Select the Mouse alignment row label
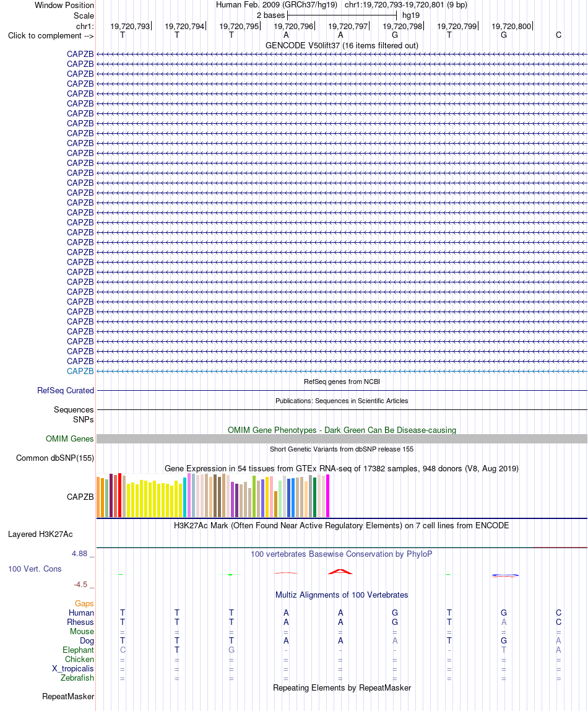The height and width of the screenshot is (711, 588). pyautogui.click(x=82, y=631)
